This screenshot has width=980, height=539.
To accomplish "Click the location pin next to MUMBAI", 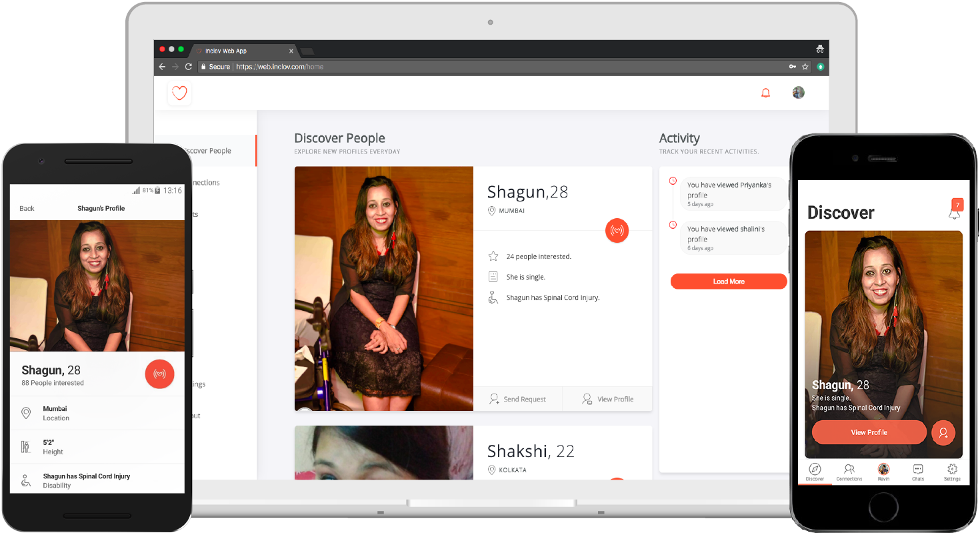I will tap(492, 211).
